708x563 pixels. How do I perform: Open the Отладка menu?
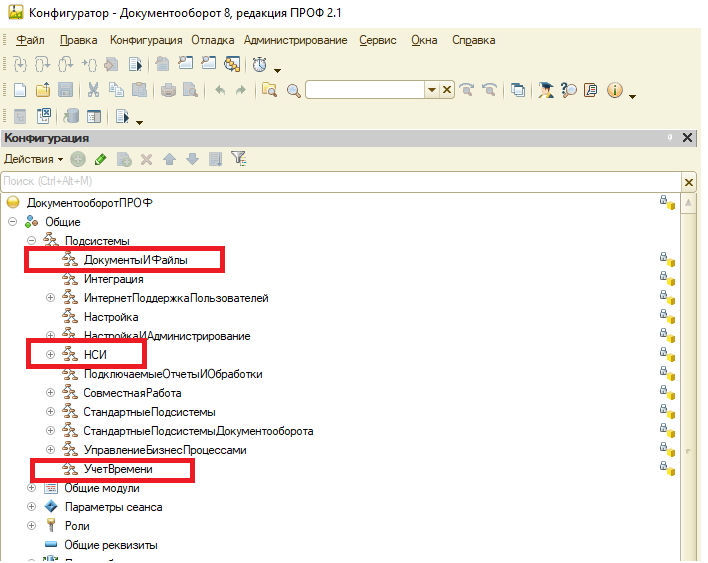coord(213,40)
